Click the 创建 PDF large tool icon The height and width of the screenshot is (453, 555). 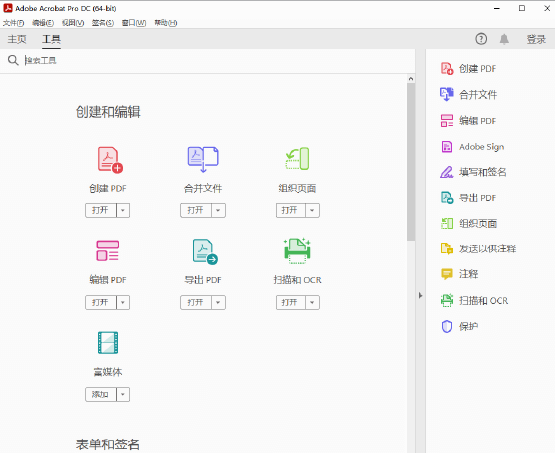click(110, 160)
